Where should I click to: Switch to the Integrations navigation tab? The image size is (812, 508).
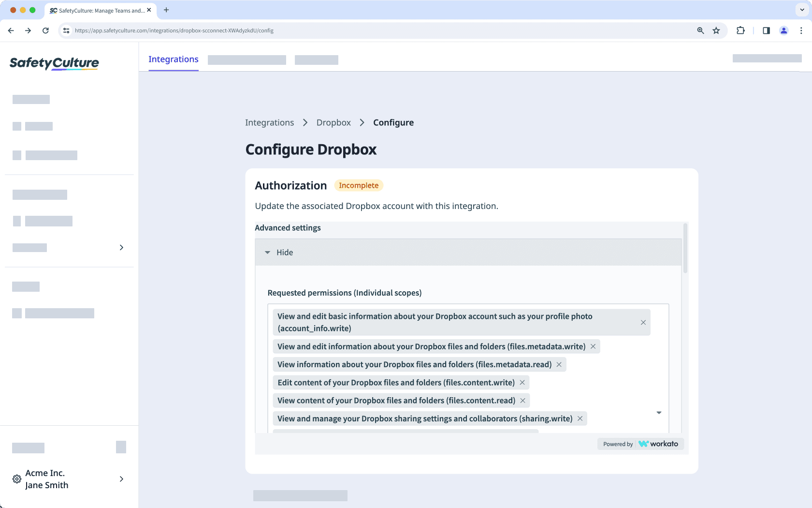pyautogui.click(x=173, y=59)
